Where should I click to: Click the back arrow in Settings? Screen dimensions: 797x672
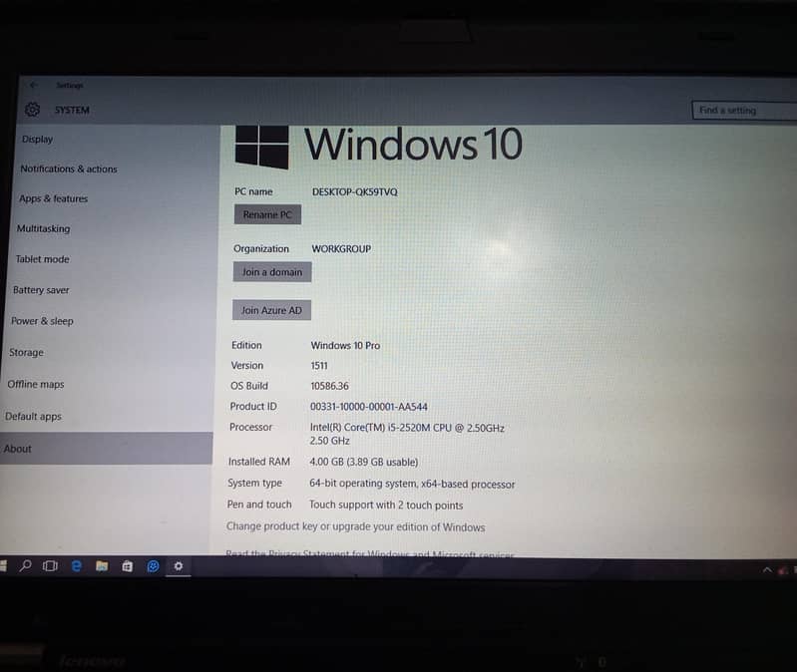34,86
